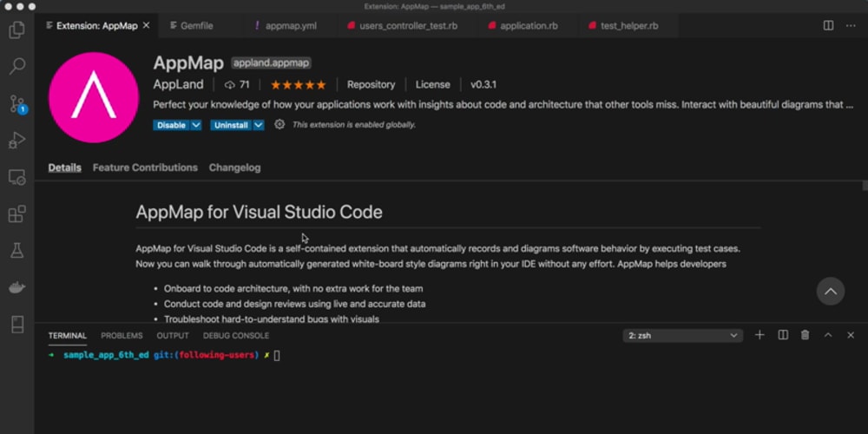Open the Testing flask icon

[x=16, y=251]
